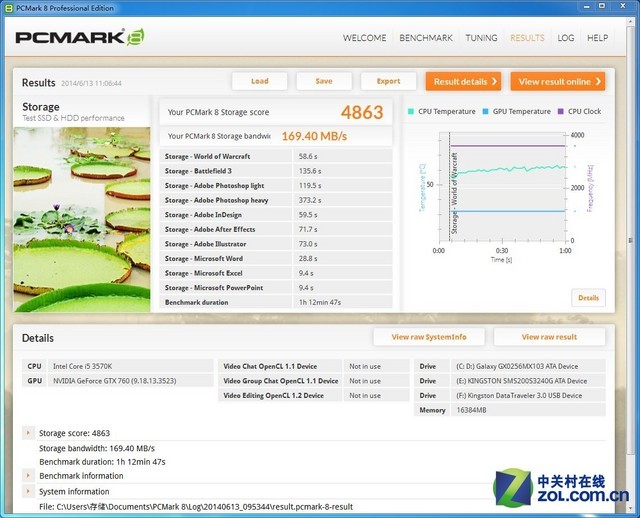Image resolution: width=640 pixels, height=518 pixels.
Task: Select 'Storage - Microsoft PowerPoint' row
Action: 276,288
